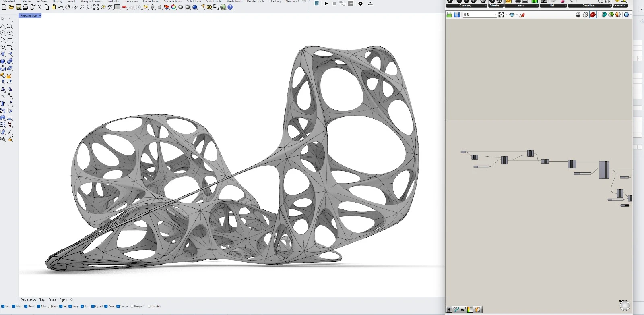Expand the Geometry panel in Grasshopper ribbon
The image size is (644, 315).
[485, 6]
